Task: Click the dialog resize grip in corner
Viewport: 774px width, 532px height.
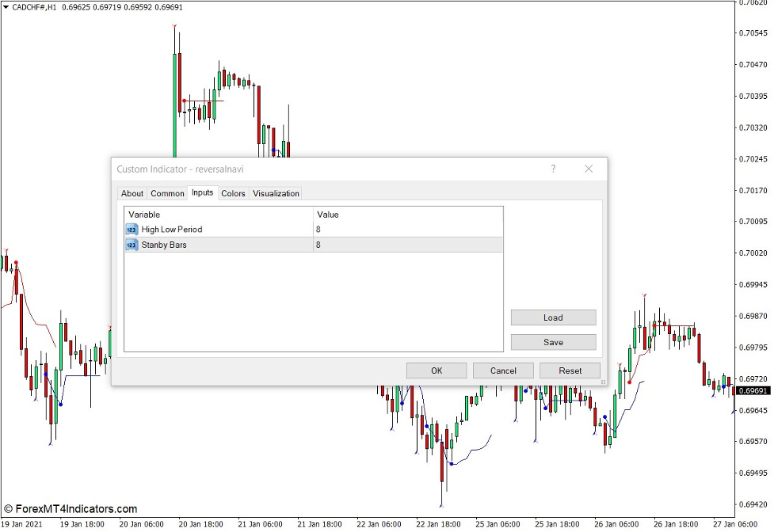Action: [x=603, y=382]
